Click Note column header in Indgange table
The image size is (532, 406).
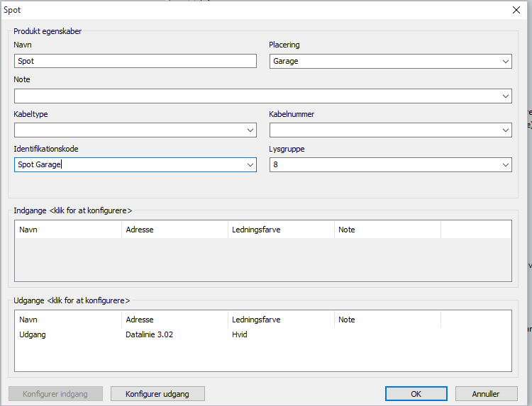pyautogui.click(x=387, y=230)
